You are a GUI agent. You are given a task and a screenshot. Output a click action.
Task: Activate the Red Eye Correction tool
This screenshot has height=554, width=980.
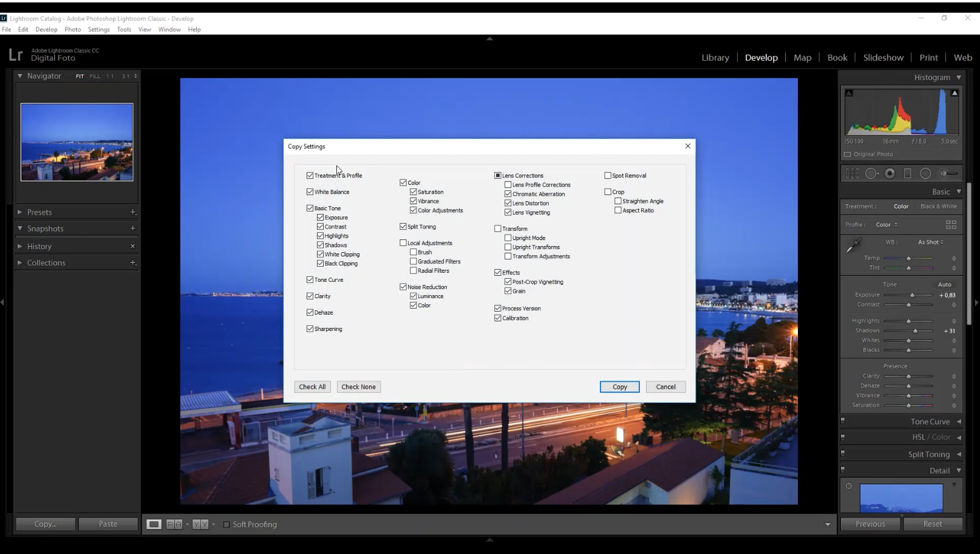point(890,174)
